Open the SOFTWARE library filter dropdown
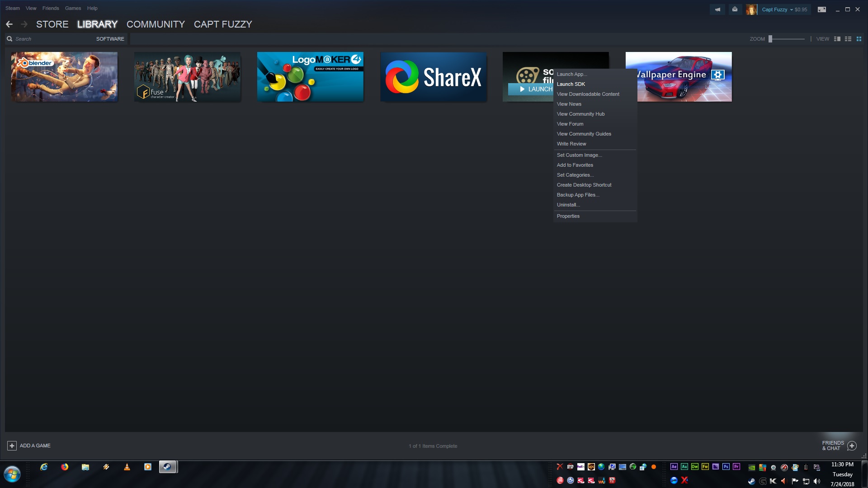 tap(110, 39)
